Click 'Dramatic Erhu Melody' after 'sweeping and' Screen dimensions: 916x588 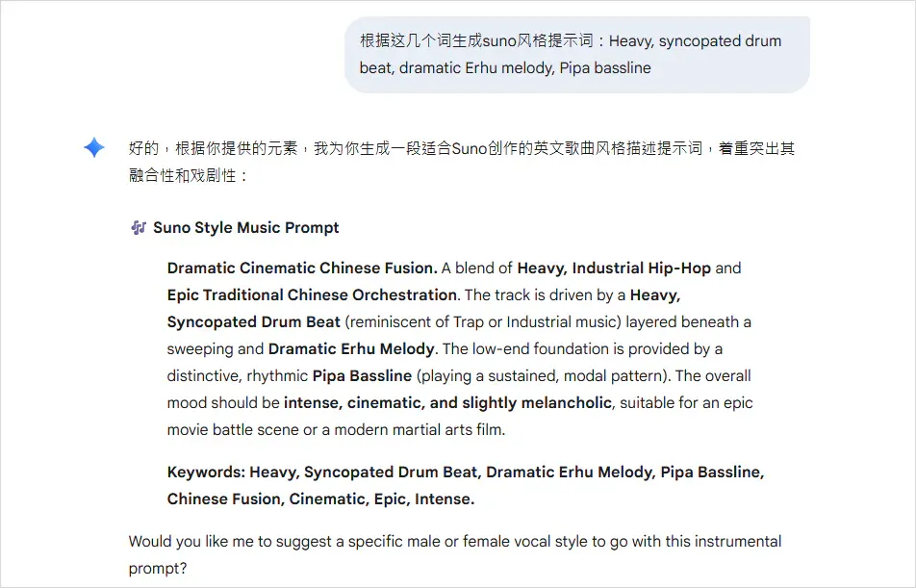tap(351, 348)
